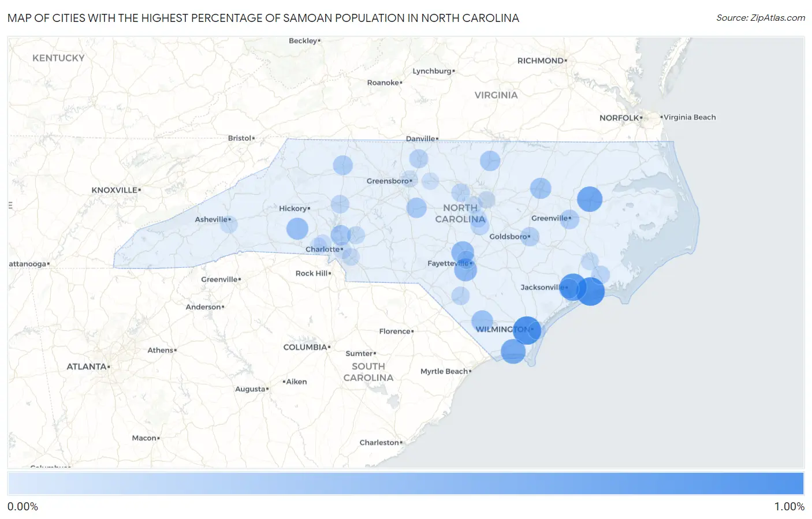The height and width of the screenshot is (519, 812).
Task: Click the 0.00% legend minimum value
Action: tap(23, 506)
